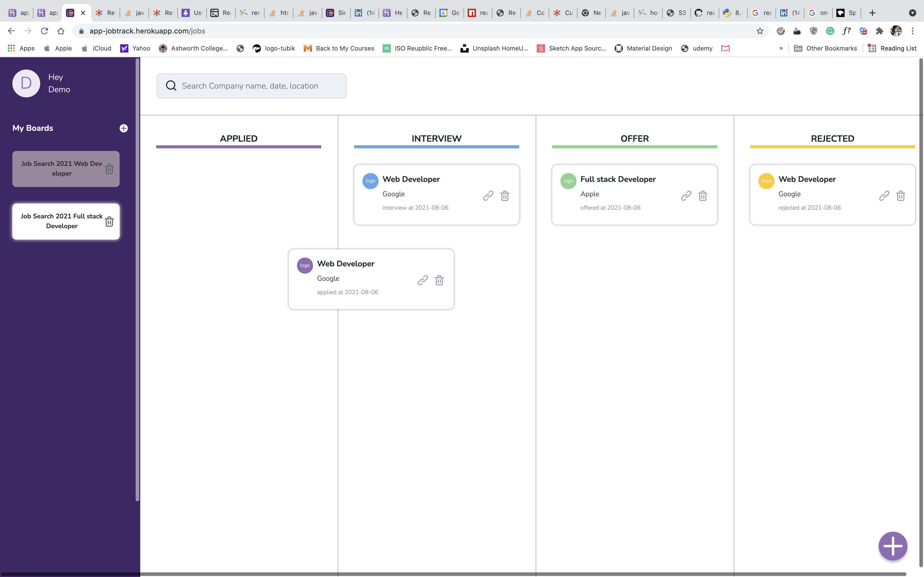Click the magnifier icon in the search bar

point(171,86)
